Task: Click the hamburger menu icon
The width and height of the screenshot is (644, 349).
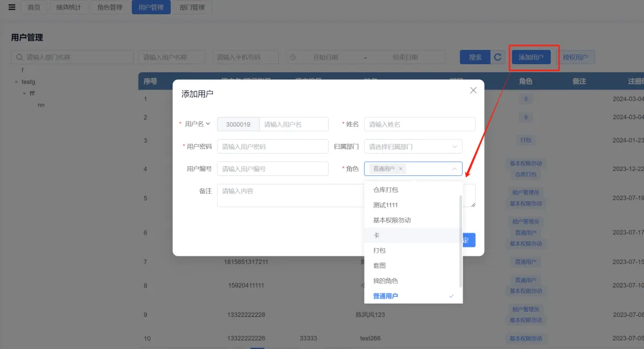Action: (x=11, y=7)
